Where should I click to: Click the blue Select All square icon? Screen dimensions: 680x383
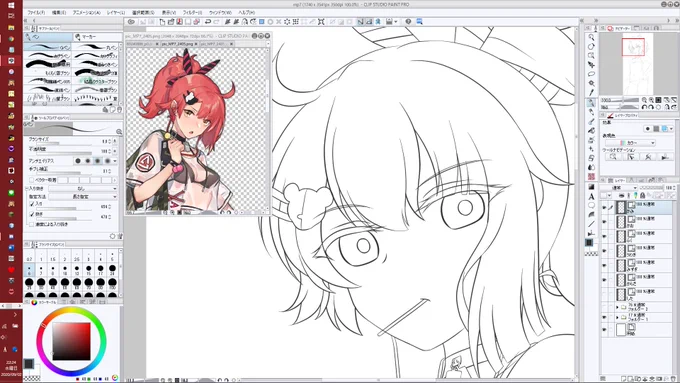(262, 22)
